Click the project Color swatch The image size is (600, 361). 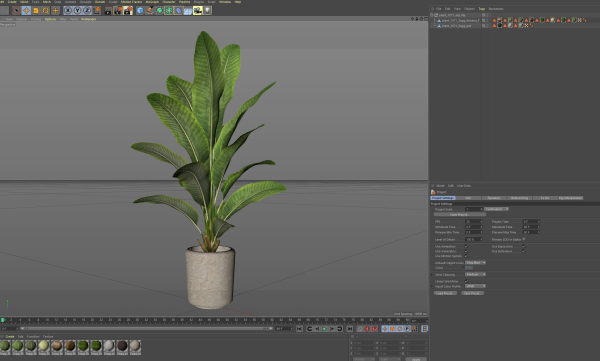pos(469,268)
